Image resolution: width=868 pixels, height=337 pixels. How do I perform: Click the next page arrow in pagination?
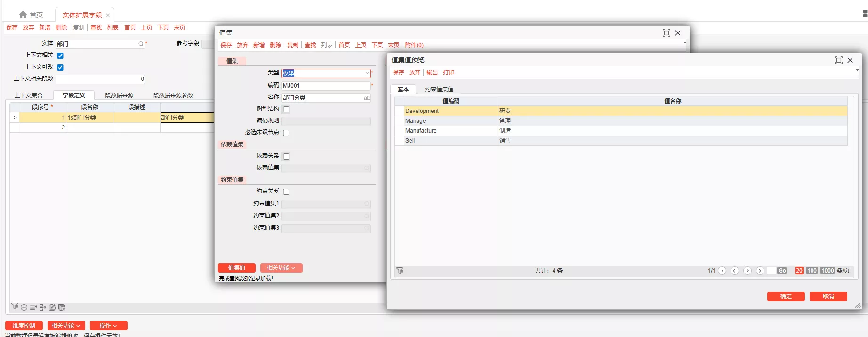click(x=747, y=271)
